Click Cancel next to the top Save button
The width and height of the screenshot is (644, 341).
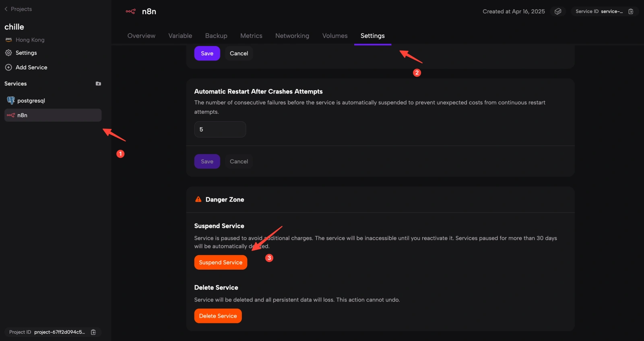(239, 53)
